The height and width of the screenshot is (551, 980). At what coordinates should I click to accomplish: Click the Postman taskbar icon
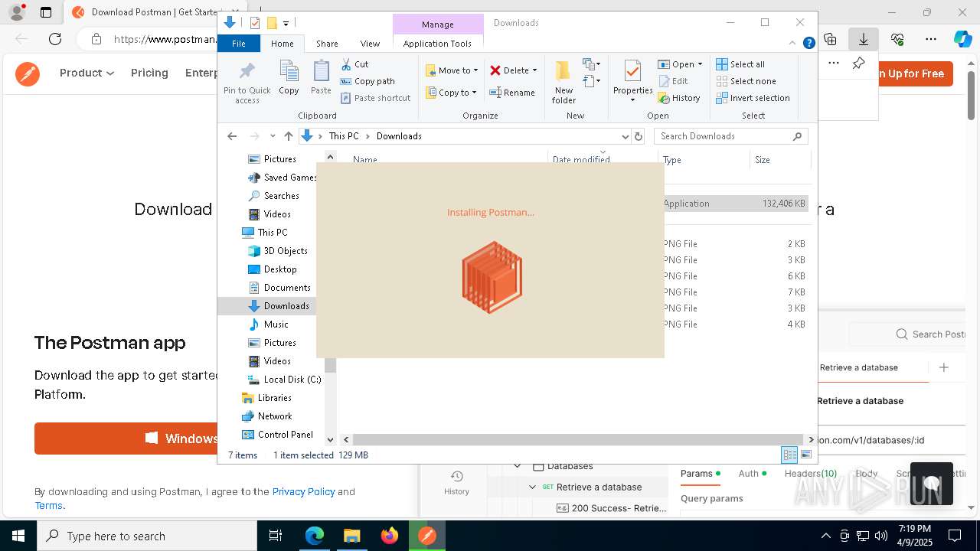pos(426,536)
